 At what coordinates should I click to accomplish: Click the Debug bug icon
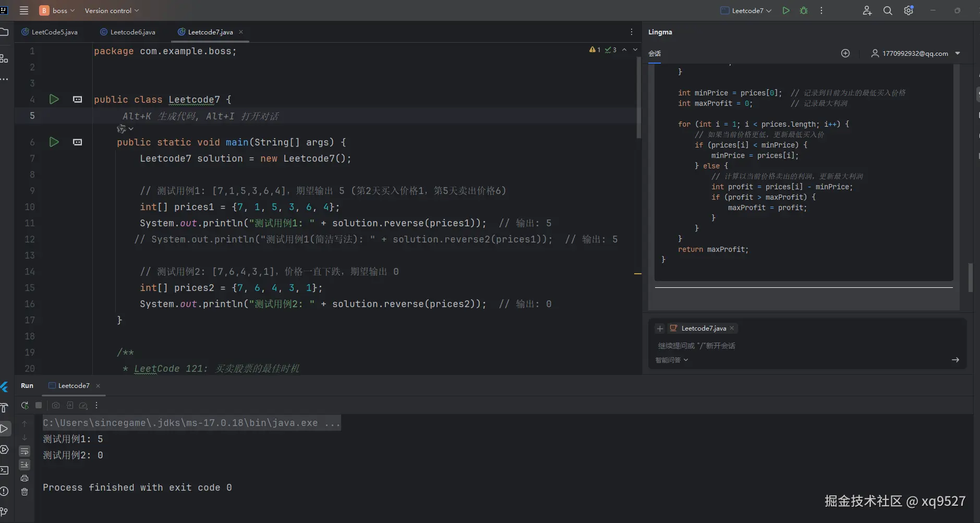pyautogui.click(x=803, y=10)
